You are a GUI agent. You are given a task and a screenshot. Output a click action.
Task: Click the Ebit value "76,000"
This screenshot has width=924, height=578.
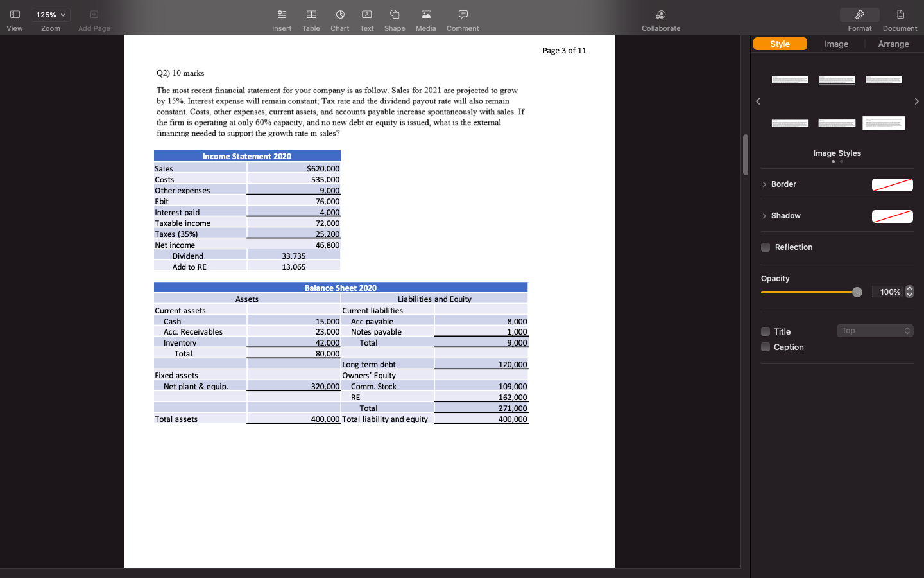tap(327, 202)
